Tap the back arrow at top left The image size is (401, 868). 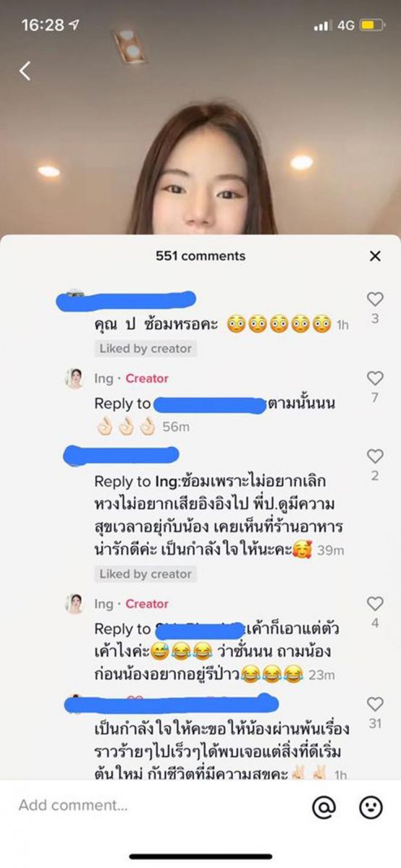click(25, 70)
